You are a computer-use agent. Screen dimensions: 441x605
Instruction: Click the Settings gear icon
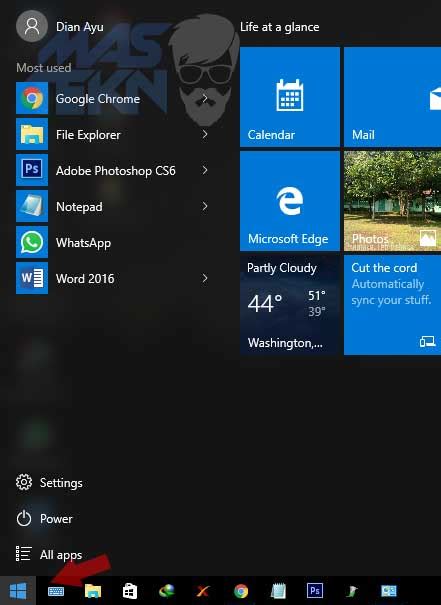click(x=24, y=482)
